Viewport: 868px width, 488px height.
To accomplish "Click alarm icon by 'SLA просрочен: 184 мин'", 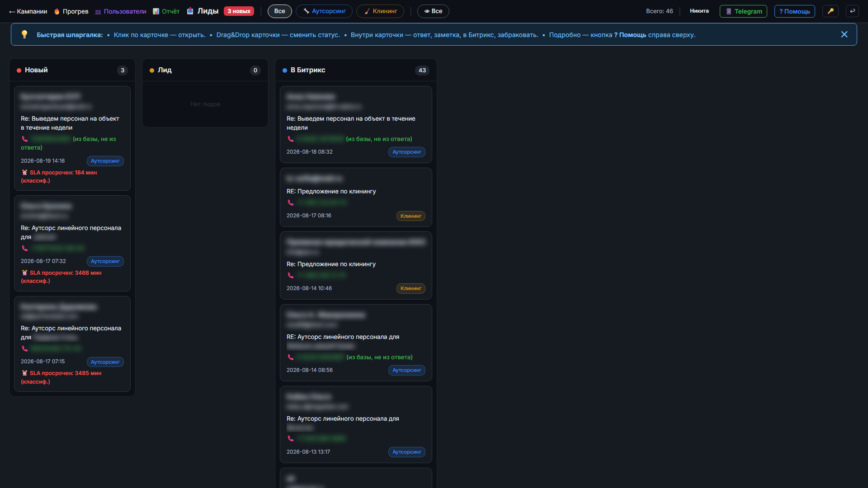I will click(x=25, y=173).
